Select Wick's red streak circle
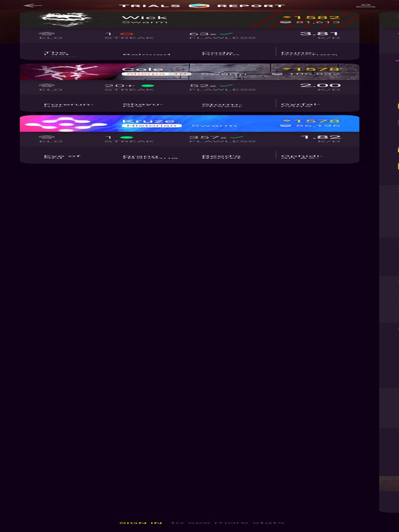This screenshot has height=532, width=399. click(x=127, y=34)
